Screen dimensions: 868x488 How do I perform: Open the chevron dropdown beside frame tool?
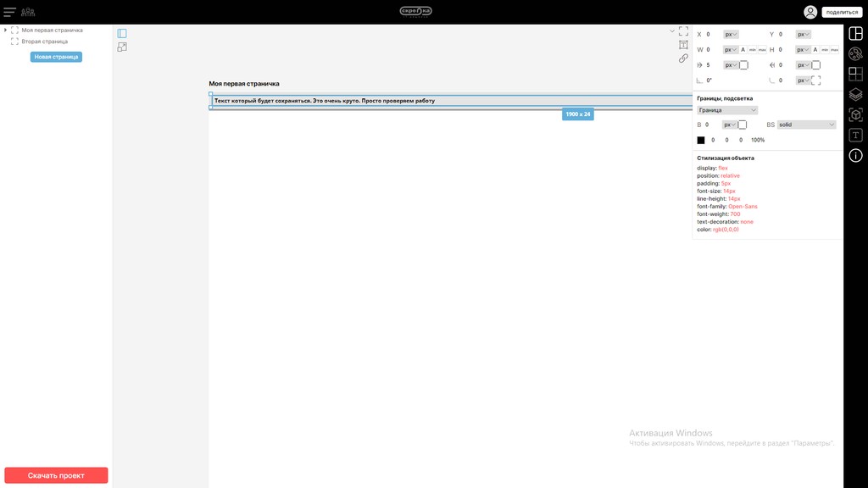point(672,31)
